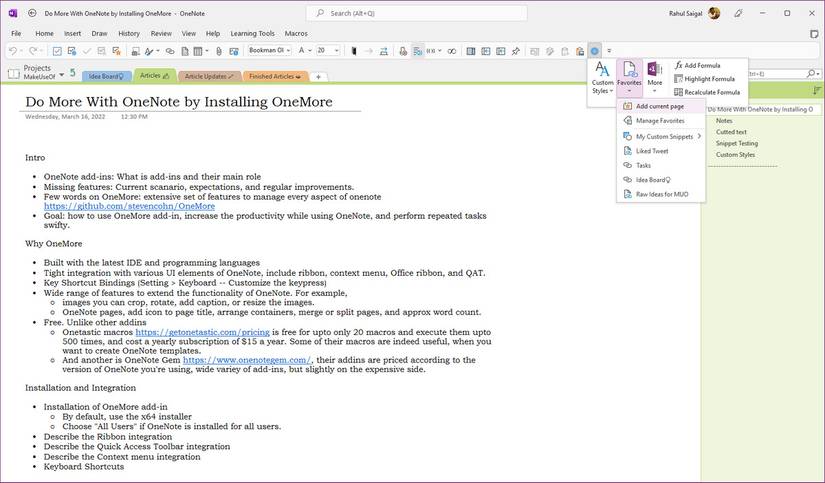Screen dimensions: 825x483
Task: Expand the Custom Styles dropdown
Action: (x=611, y=91)
